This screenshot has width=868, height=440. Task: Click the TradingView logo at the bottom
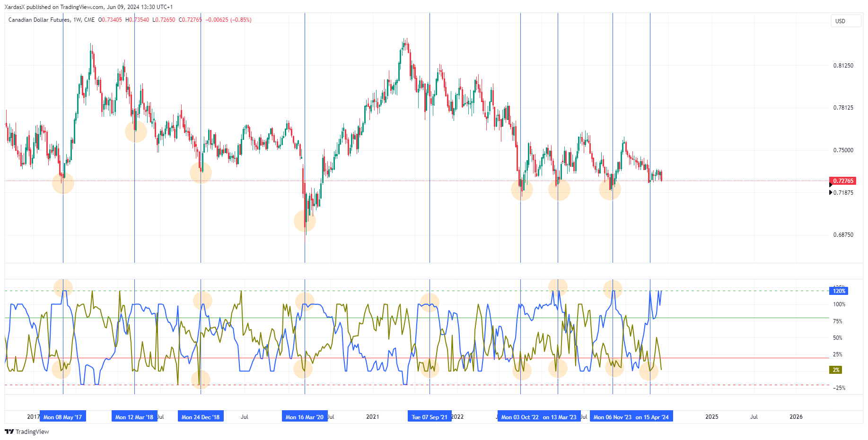pyautogui.click(x=27, y=431)
